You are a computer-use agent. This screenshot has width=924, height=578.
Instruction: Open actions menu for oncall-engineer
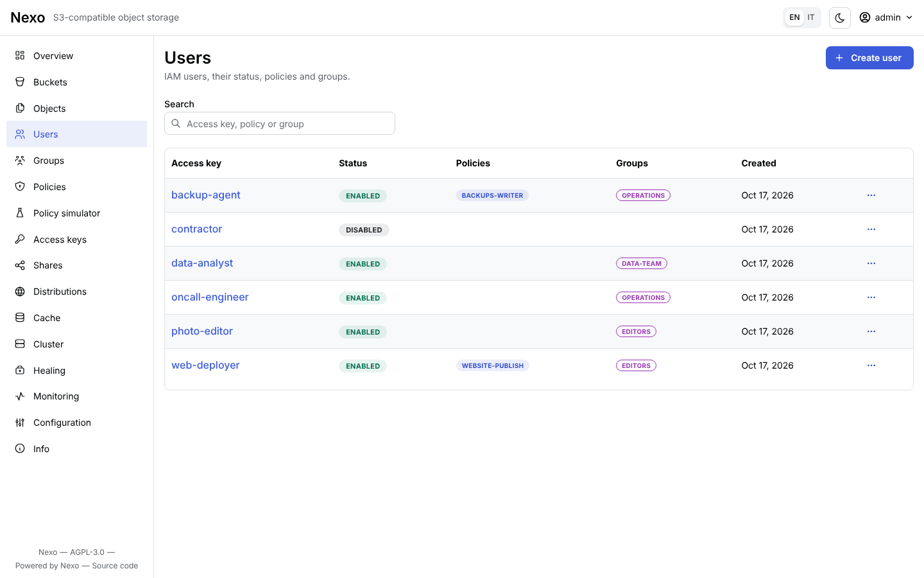[871, 297]
